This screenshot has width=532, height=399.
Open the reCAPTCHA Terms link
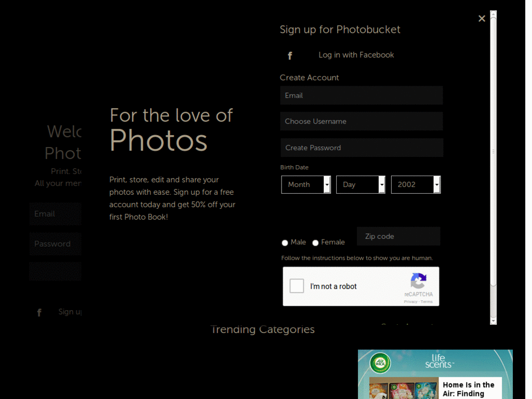click(427, 301)
